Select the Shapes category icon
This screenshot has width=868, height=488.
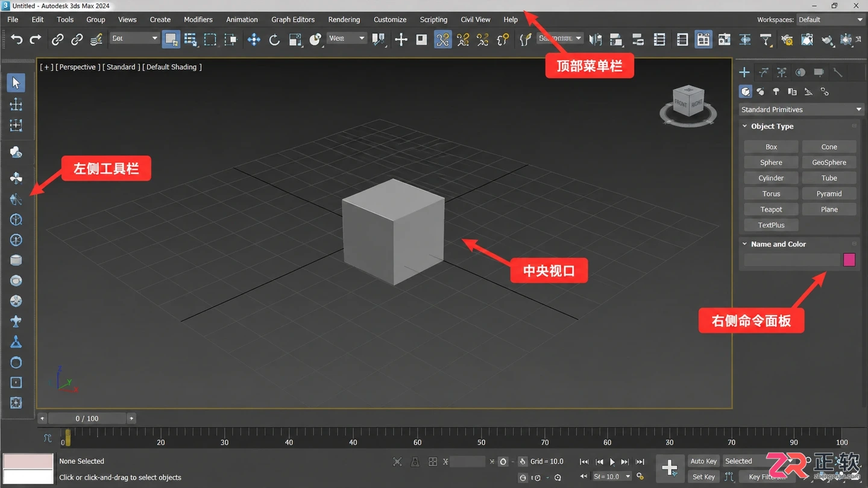coord(761,92)
